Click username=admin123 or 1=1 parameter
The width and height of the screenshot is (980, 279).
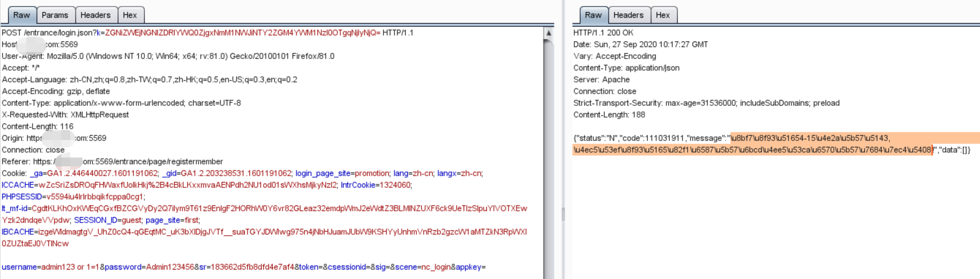[x=50, y=267]
